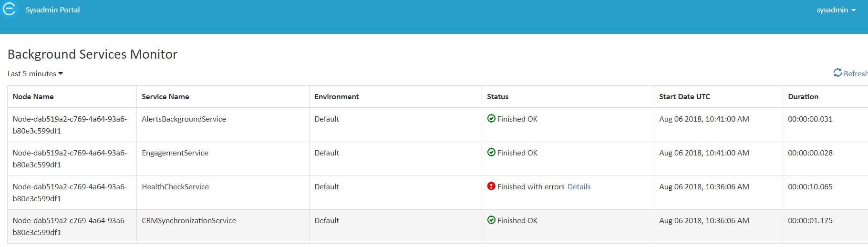Click the Sysadmin Portal title link
This screenshot has height=247, width=868.
[x=52, y=10]
